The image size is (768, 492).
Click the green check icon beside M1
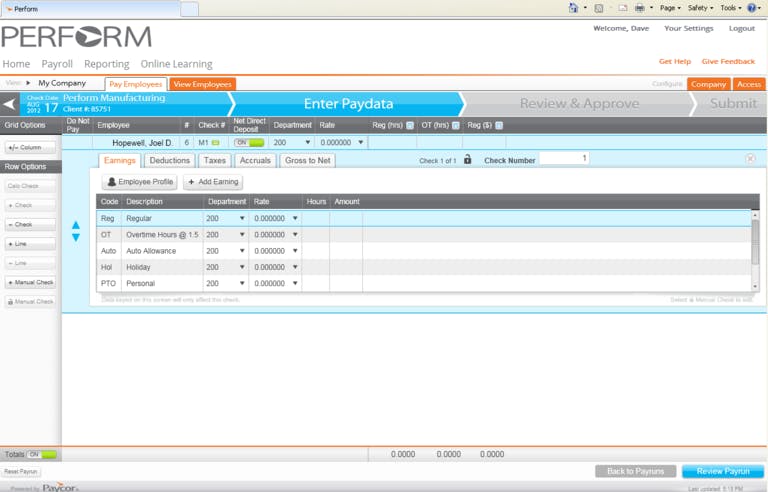pyautogui.click(x=216, y=143)
